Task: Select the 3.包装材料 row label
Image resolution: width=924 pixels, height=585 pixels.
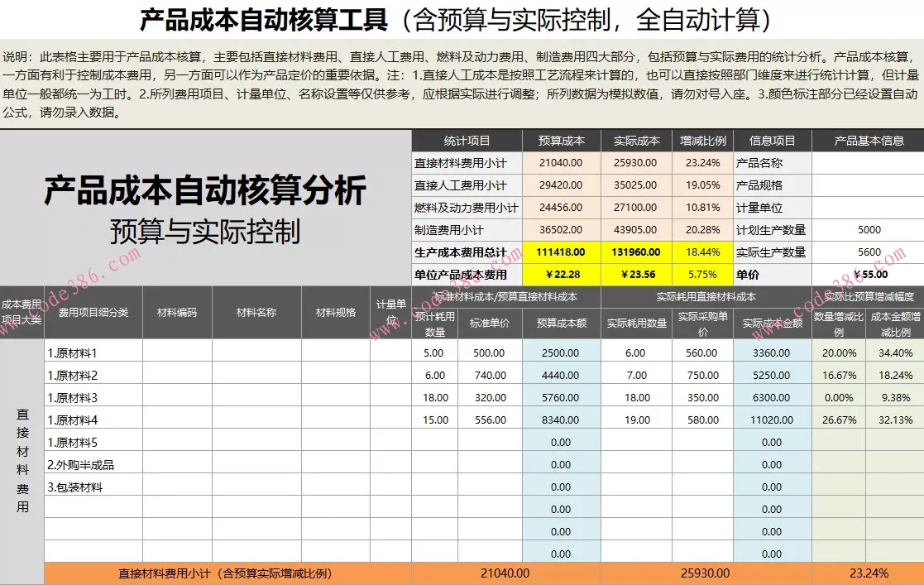Action: 93,487
